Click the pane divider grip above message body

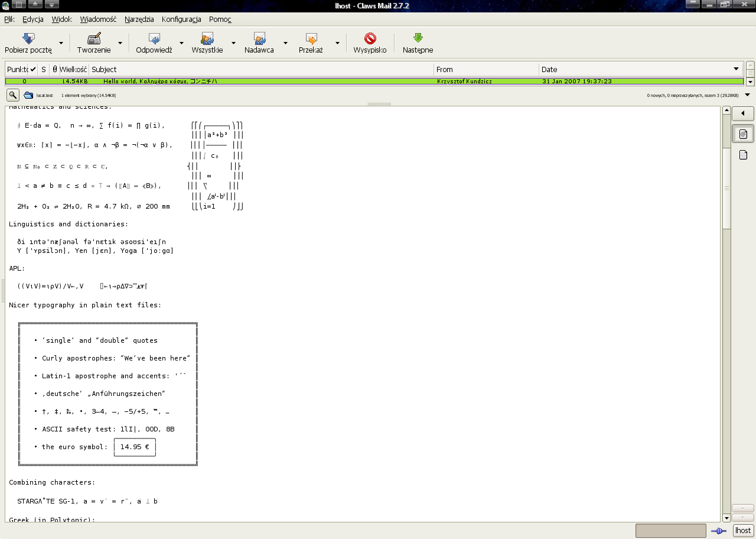378,104
